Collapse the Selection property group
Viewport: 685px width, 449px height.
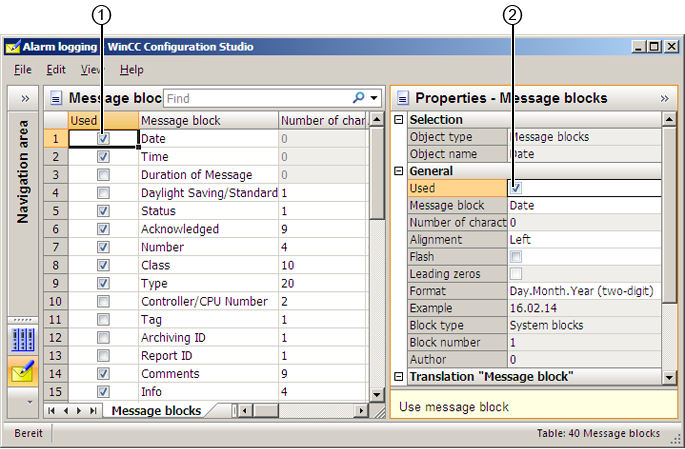(x=400, y=120)
